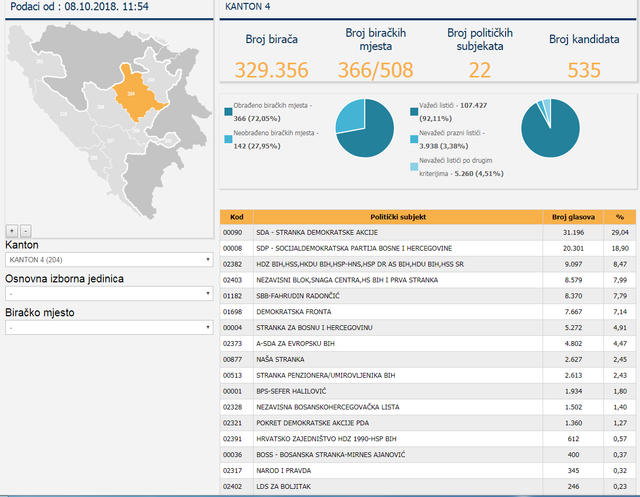Zoom in on the map with plus button

(x=12, y=231)
